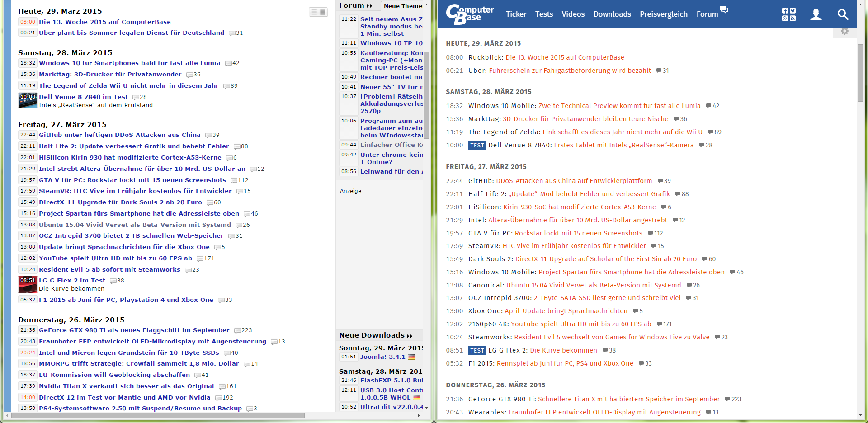Click 'Die Kurve bekommen' subtitle, left window
The image size is (868, 423).
pyautogui.click(x=71, y=289)
